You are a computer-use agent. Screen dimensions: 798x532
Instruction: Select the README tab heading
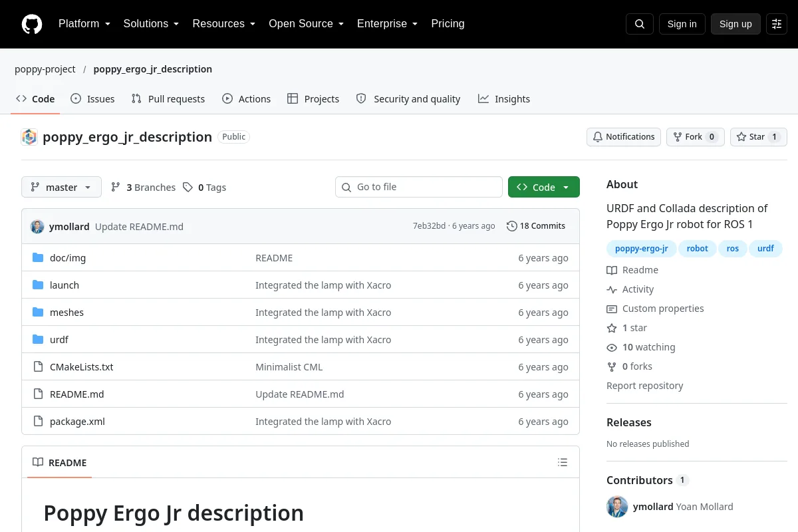pos(60,463)
